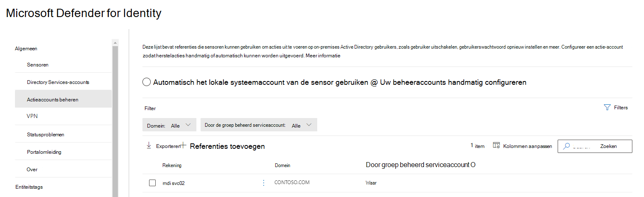Click the magnifier icon in the search box
Viewport: 644px width, 197px height.
coord(566,146)
